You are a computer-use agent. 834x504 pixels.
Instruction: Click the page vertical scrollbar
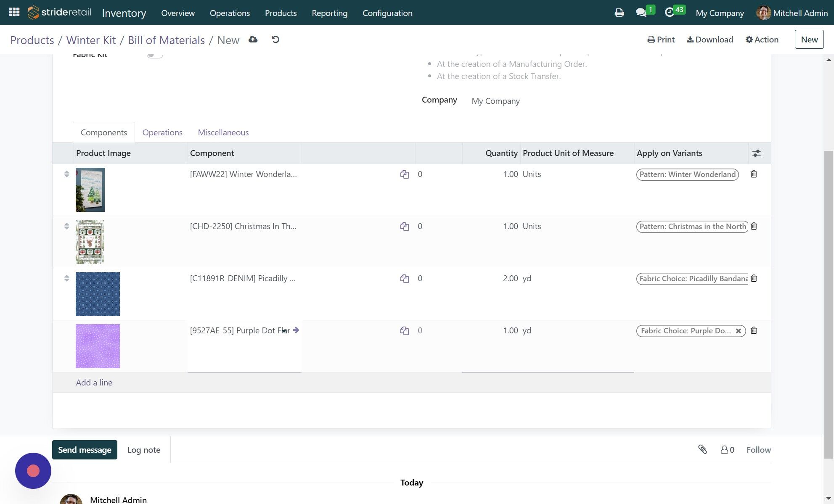click(829, 305)
